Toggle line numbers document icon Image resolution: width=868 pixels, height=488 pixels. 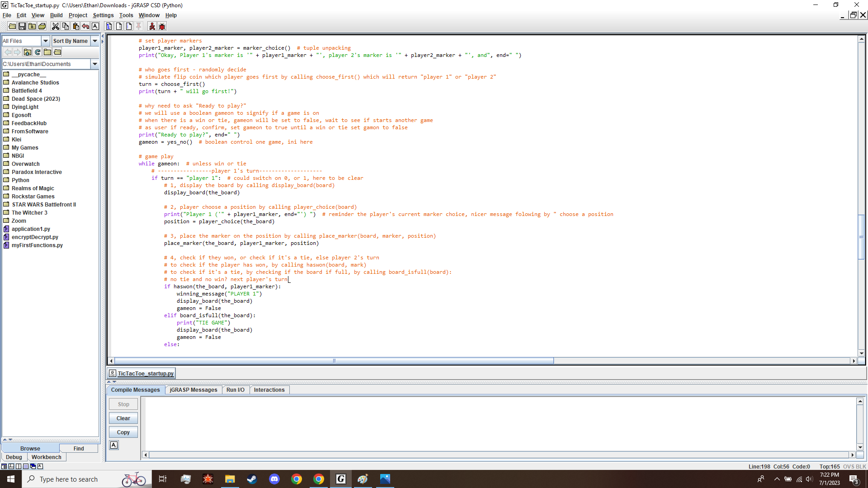[128, 26]
